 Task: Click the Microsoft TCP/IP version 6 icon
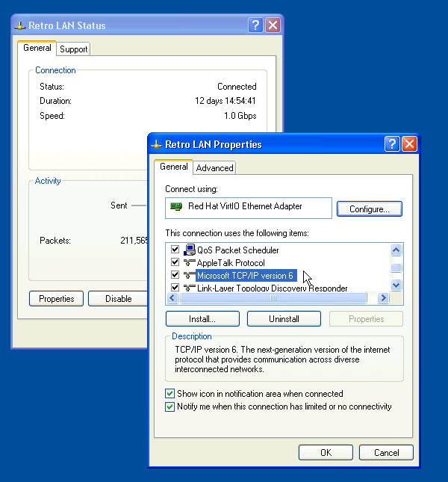(190, 276)
